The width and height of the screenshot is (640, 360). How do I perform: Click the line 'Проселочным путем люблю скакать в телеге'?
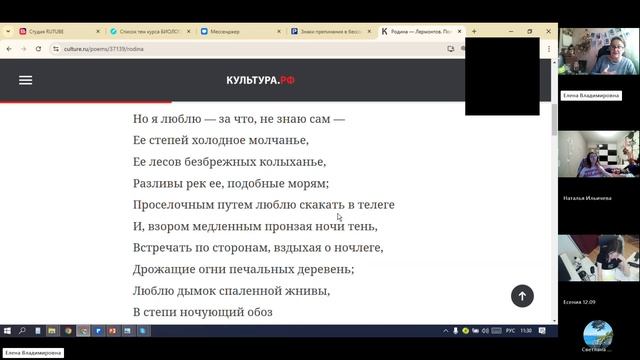click(264, 204)
